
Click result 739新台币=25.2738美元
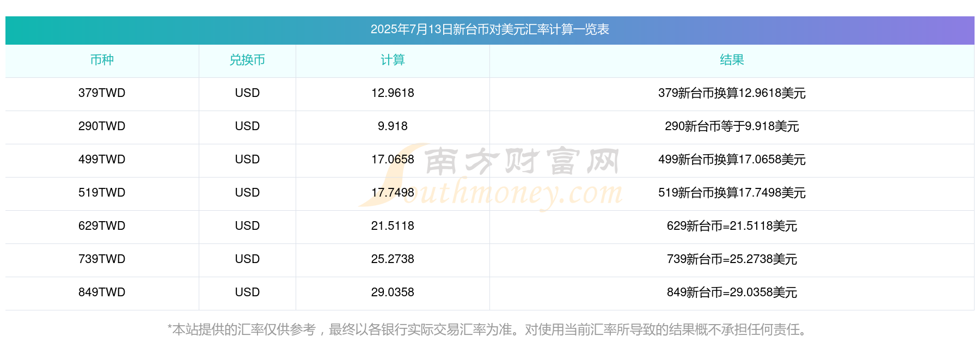(x=732, y=259)
